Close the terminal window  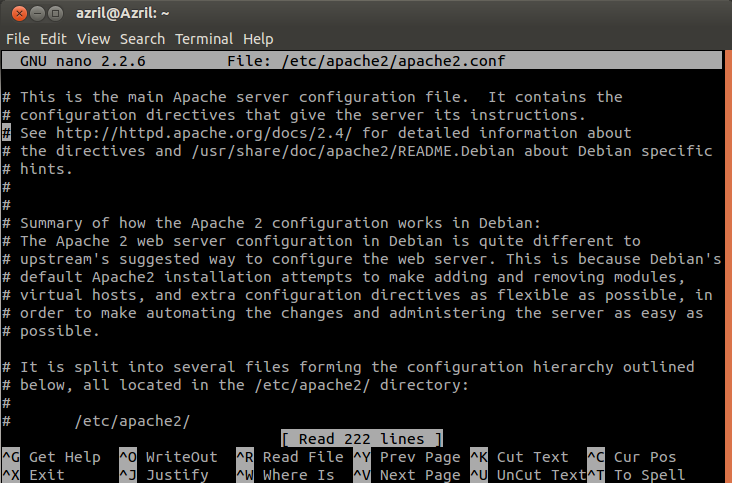tap(19, 14)
